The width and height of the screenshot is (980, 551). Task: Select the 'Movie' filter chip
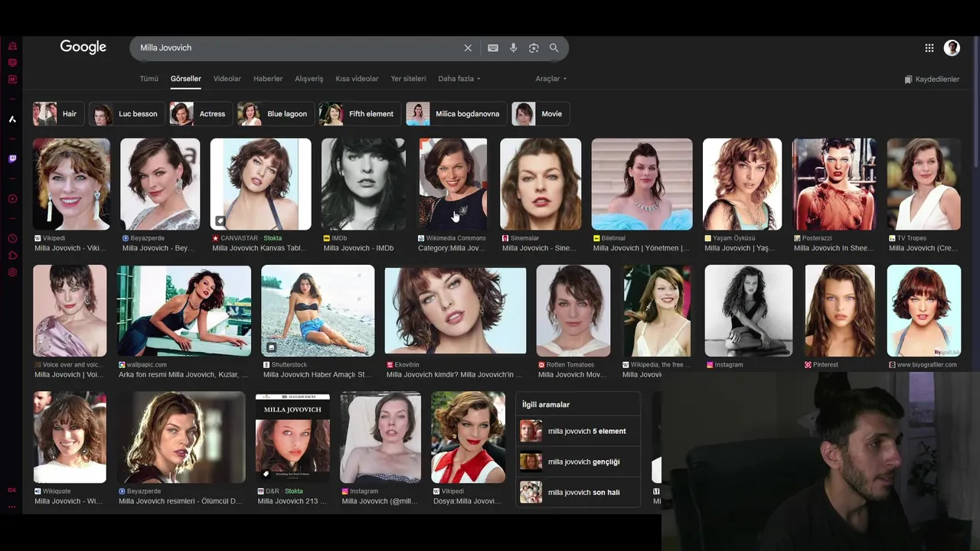[541, 114]
